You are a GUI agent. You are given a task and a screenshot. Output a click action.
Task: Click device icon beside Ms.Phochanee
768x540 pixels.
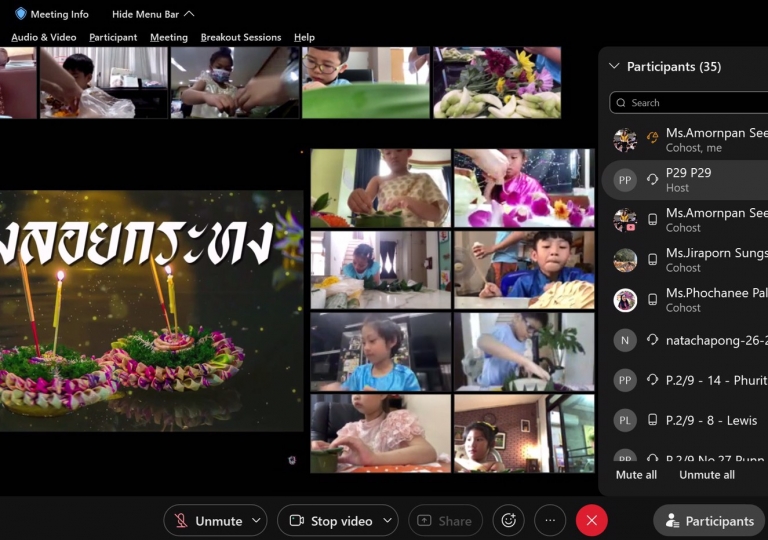652,299
